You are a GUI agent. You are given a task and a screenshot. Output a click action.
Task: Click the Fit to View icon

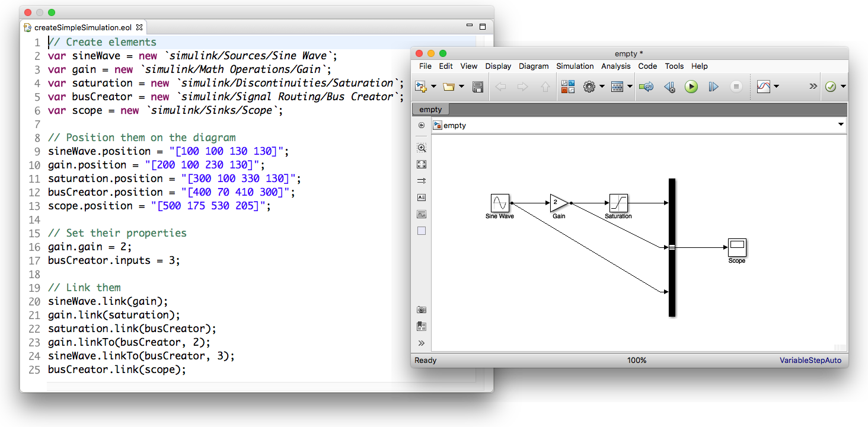(x=422, y=164)
